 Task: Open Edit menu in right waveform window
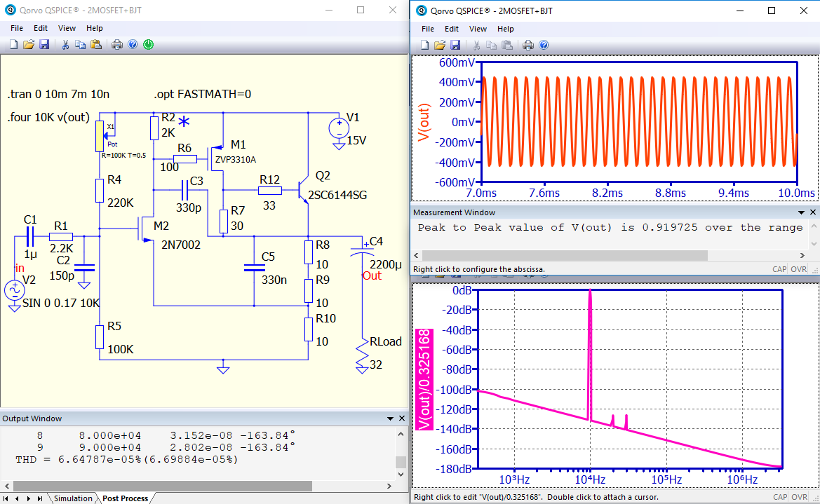coord(451,29)
